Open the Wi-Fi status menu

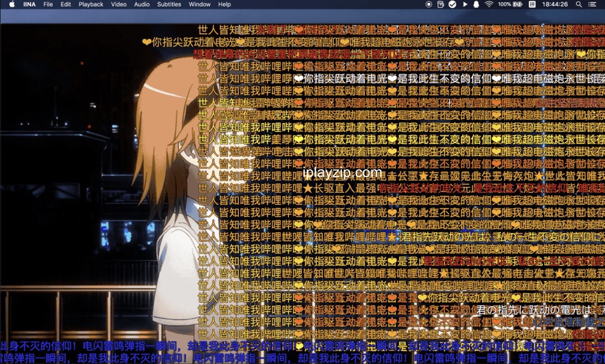point(489,4)
